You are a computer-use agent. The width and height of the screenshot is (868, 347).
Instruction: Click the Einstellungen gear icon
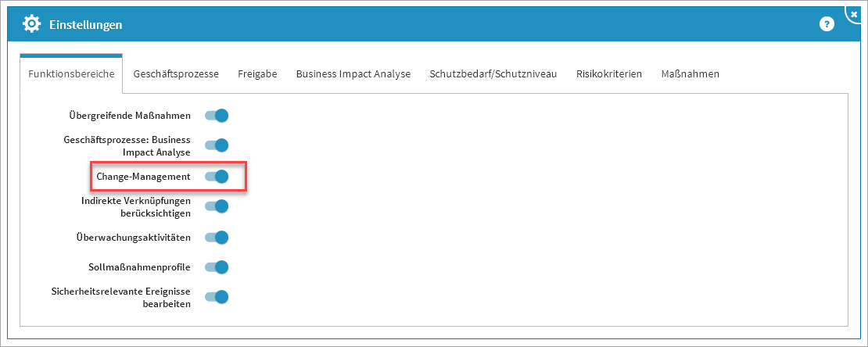tap(31, 24)
